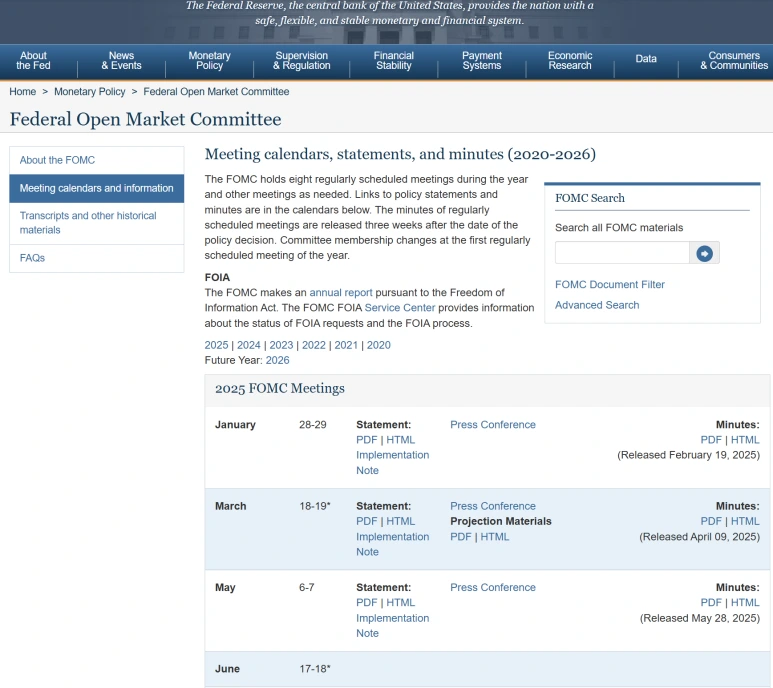Open January Press Conference link
The image size is (773, 688).
[x=492, y=424]
